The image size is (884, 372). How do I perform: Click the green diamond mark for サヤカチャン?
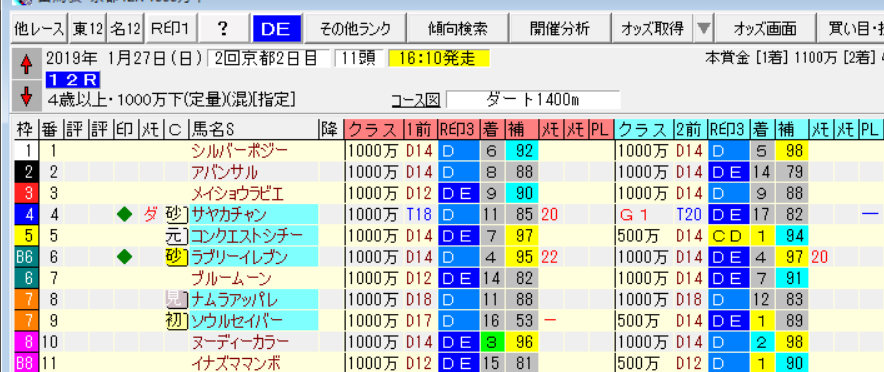tap(125, 214)
